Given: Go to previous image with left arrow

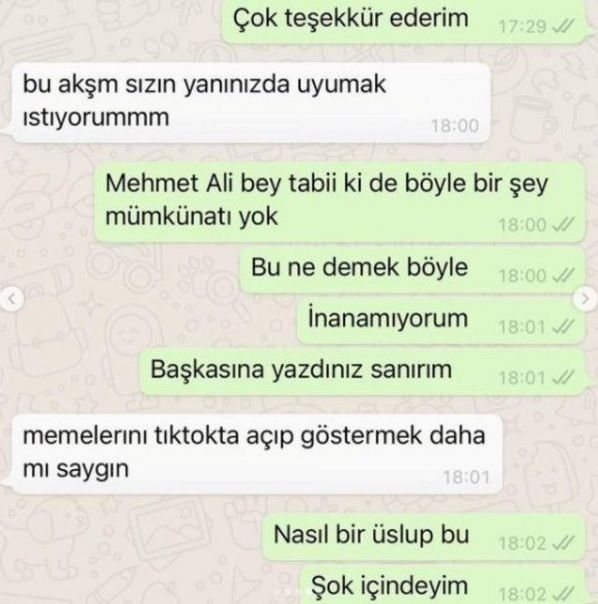Looking at the screenshot, I should 12,299.
